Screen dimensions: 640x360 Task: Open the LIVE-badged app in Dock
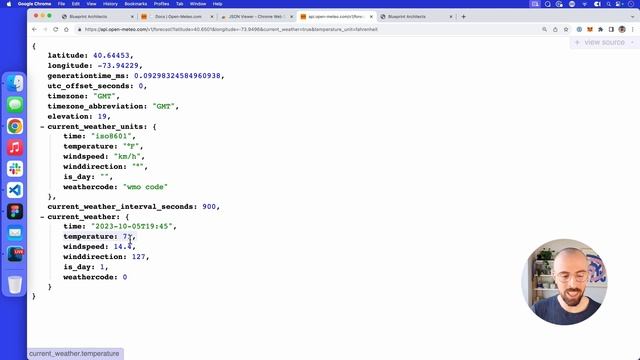(x=15, y=253)
